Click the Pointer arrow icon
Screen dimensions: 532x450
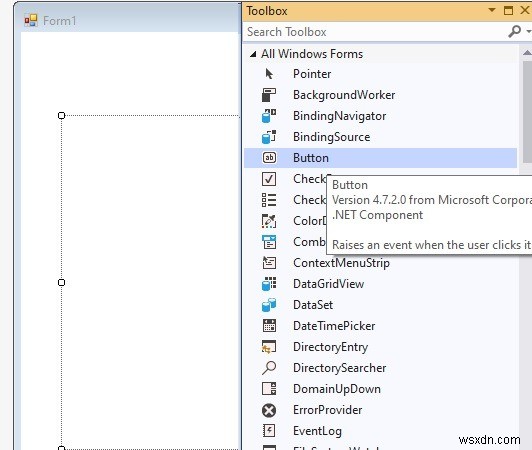coord(269,74)
